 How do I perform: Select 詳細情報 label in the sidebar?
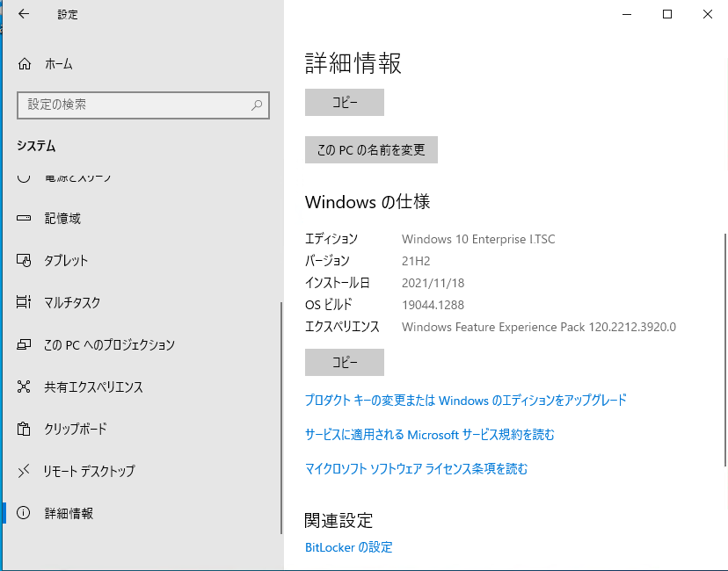pos(69,513)
